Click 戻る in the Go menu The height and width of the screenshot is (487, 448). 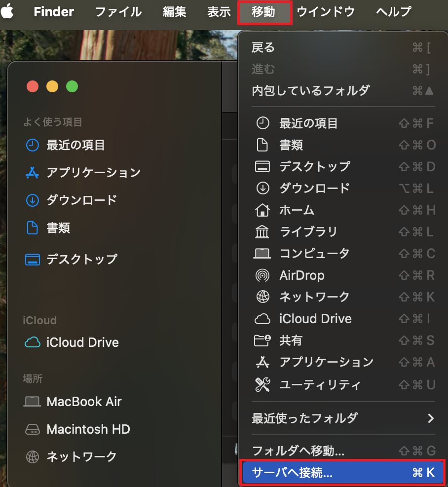263,47
